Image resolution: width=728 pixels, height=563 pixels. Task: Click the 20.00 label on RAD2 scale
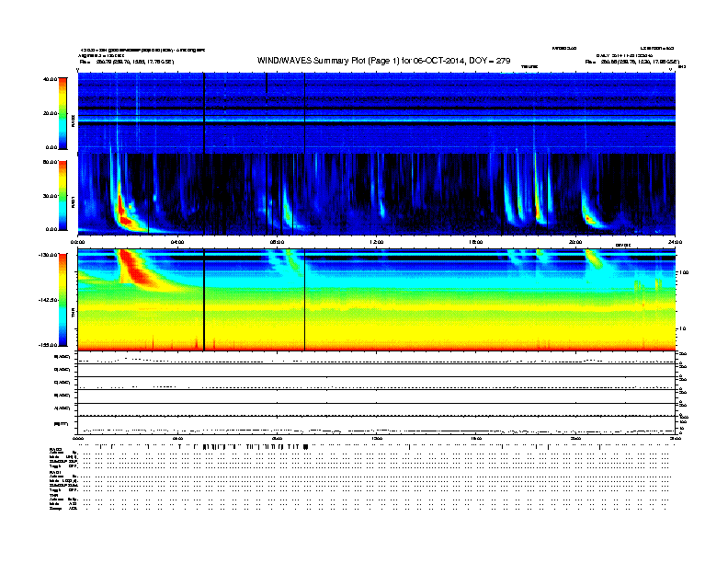[50, 113]
